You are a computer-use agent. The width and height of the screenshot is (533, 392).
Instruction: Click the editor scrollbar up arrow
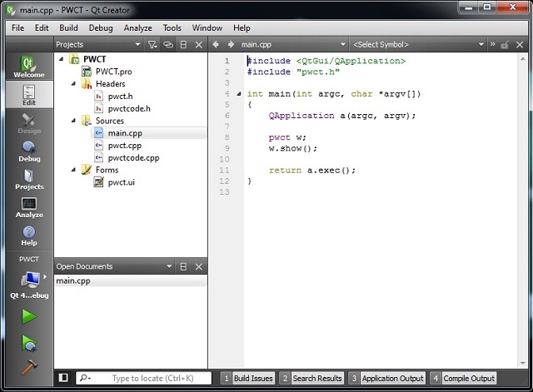pos(522,59)
